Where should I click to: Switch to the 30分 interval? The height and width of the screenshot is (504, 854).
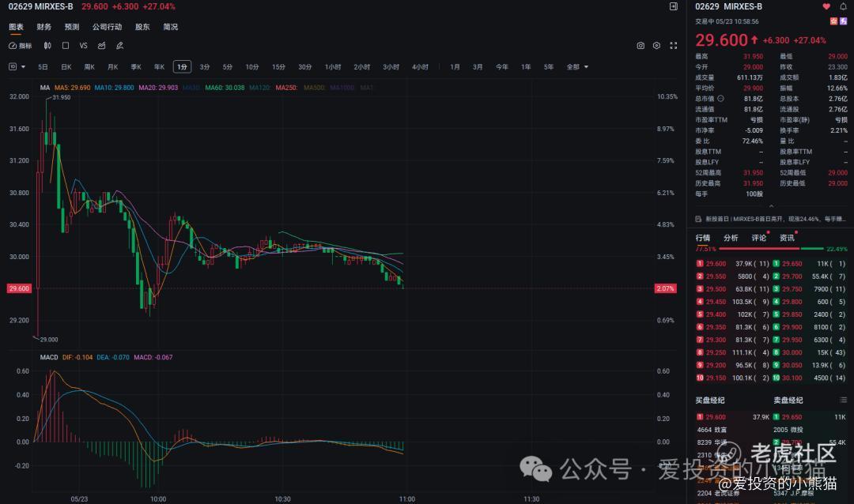click(x=305, y=67)
